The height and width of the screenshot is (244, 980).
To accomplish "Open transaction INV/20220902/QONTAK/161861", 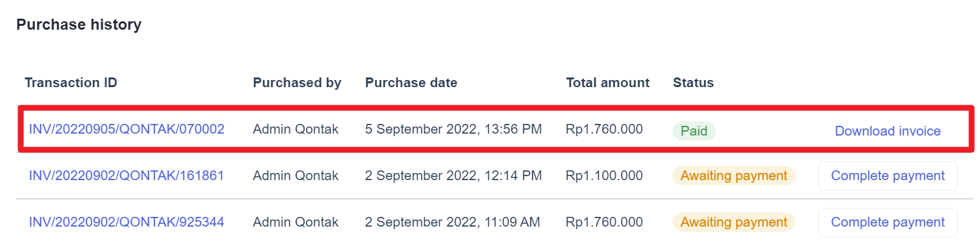I will [x=127, y=176].
